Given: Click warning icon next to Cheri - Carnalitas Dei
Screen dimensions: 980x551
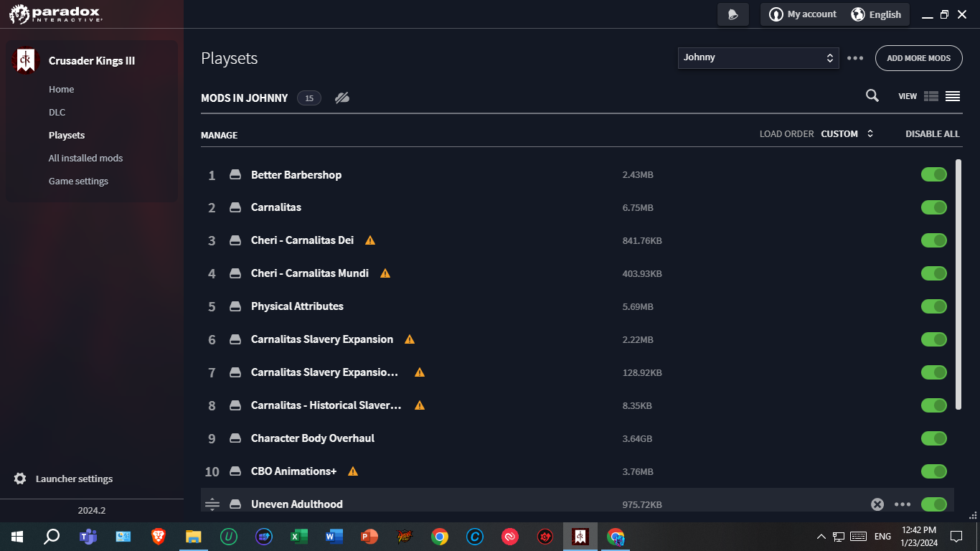Looking at the screenshot, I should (x=370, y=240).
